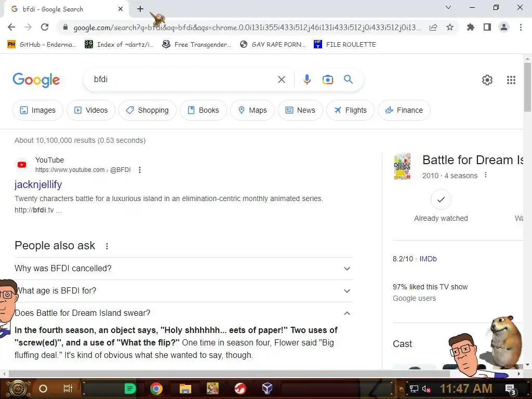Reload the current page
This screenshot has height=399, width=532.
click(45, 27)
